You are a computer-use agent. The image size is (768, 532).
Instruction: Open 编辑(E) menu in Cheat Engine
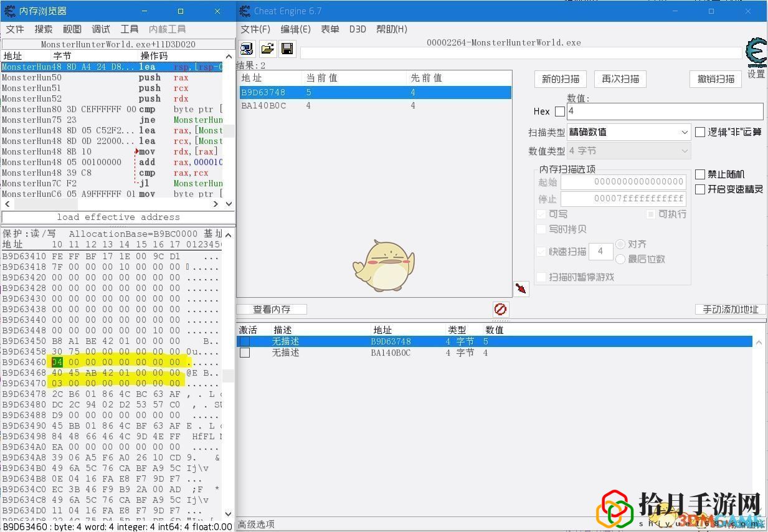(296, 29)
